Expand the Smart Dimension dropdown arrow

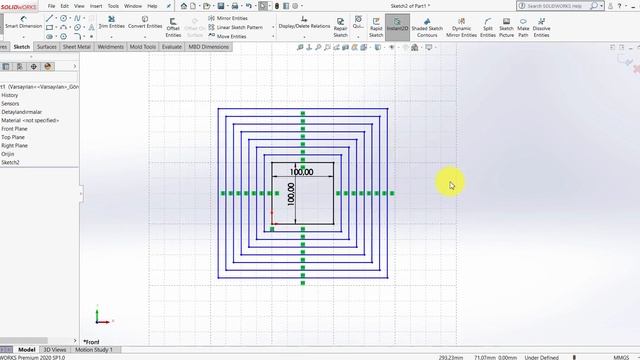23,37
